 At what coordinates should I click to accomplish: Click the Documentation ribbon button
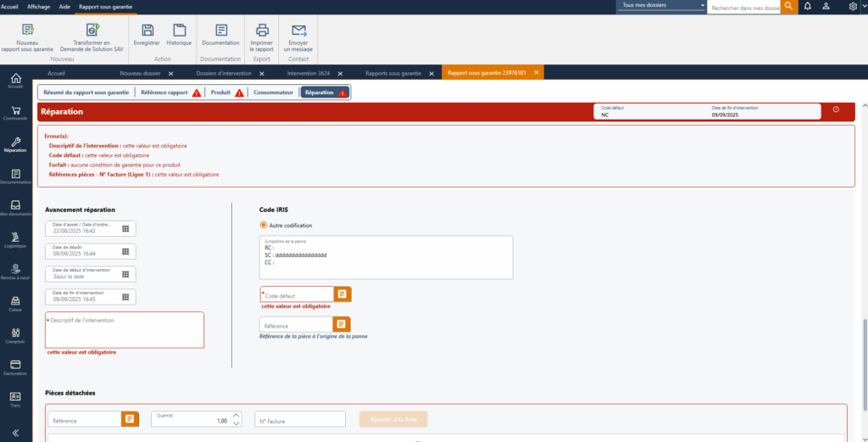point(220,34)
